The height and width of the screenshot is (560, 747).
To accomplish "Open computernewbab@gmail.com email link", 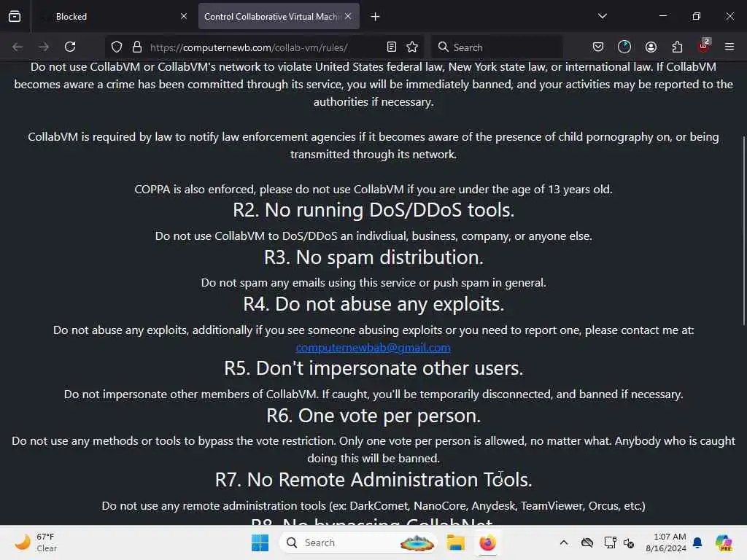I will pyautogui.click(x=373, y=348).
